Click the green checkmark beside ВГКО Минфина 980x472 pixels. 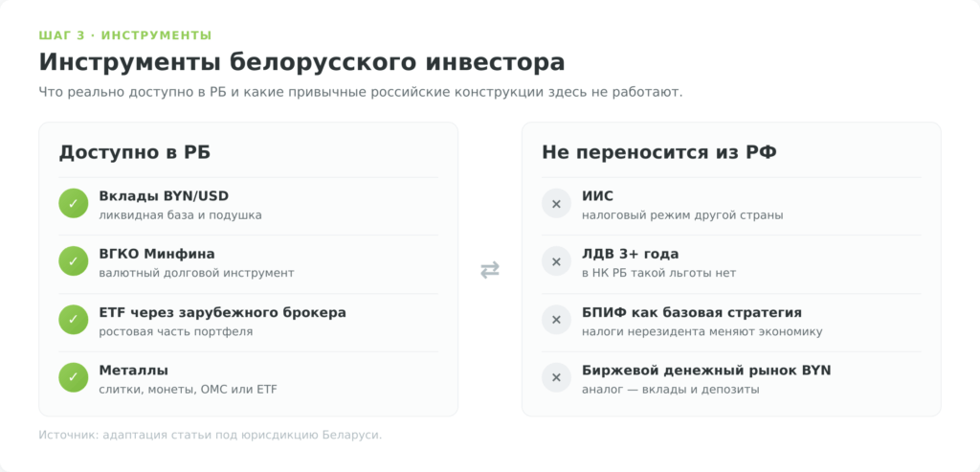(73, 261)
